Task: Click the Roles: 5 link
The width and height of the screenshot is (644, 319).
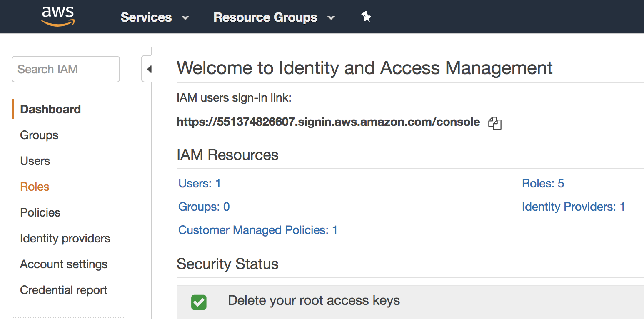Action: (x=543, y=183)
